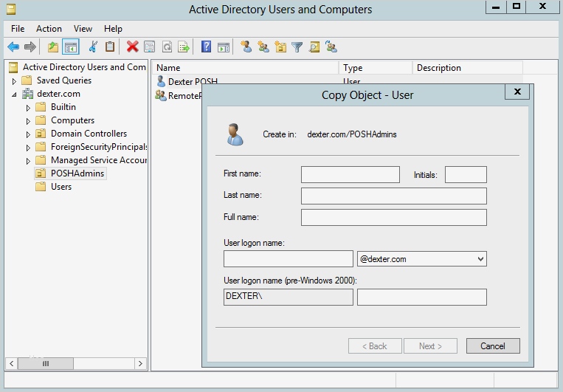This screenshot has width=563, height=392.
Task: Open Help via blue question mark icon
Action: (x=206, y=47)
